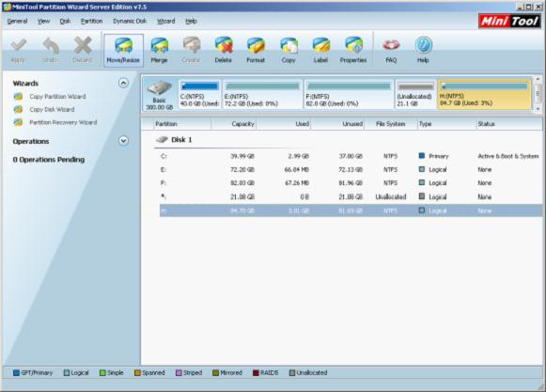
Task: Click the Status column header
Action: pos(508,124)
